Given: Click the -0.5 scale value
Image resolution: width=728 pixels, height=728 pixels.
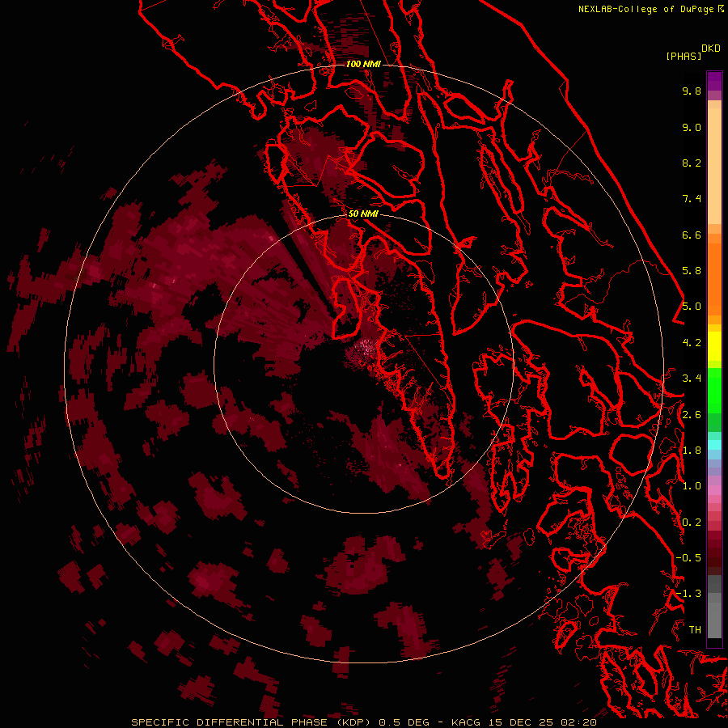Looking at the screenshot, I should pyautogui.click(x=688, y=557).
